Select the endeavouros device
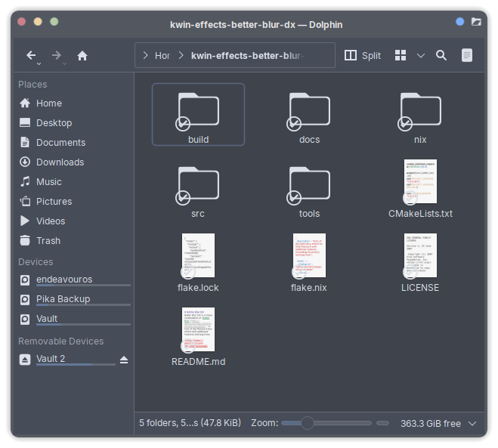 [76, 280]
